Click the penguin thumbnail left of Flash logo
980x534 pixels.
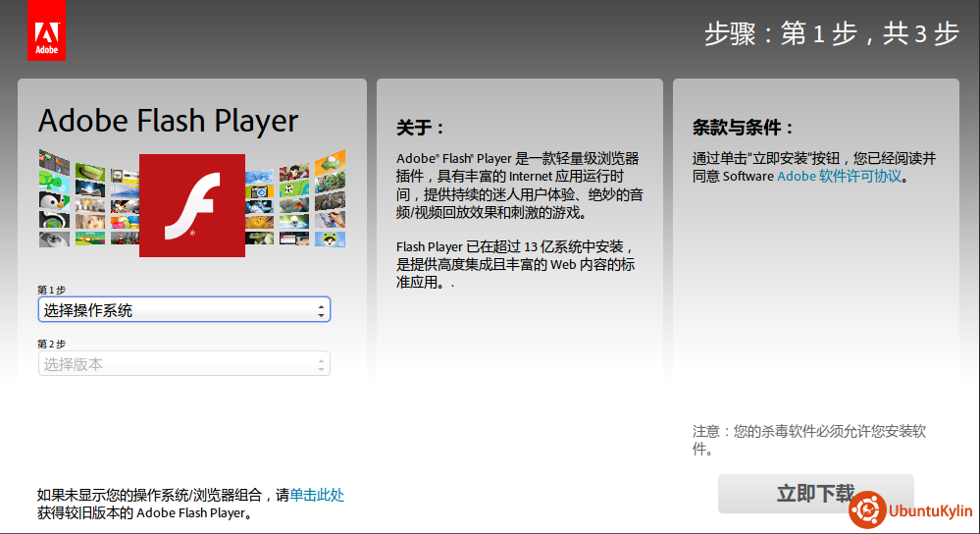[54, 199]
